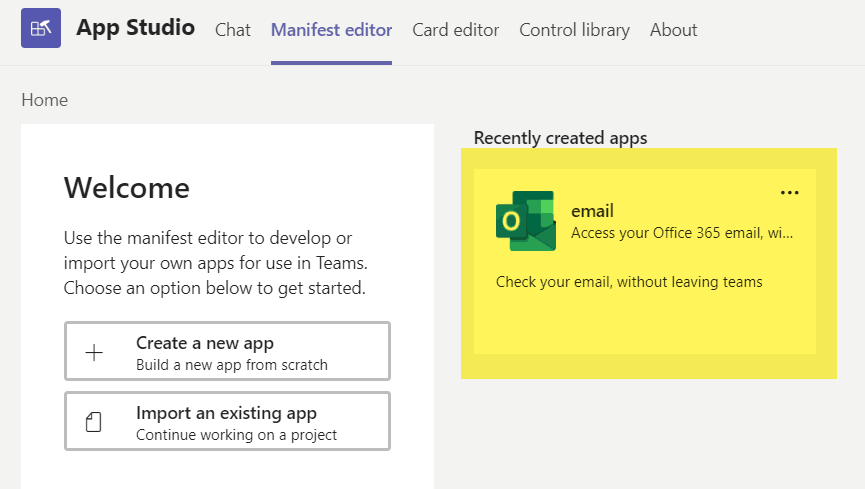Click the email app title

(x=592, y=211)
